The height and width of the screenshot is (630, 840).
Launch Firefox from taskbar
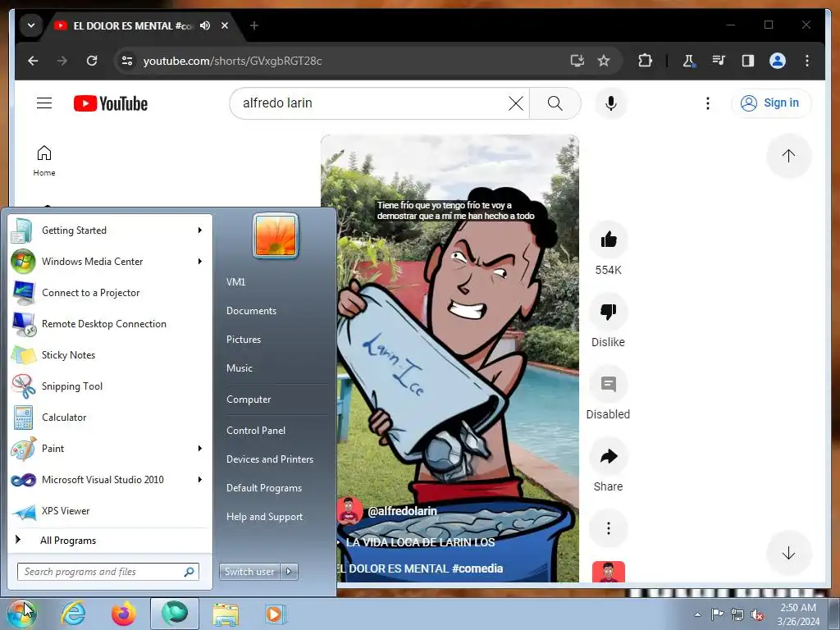(x=124, y=614)
